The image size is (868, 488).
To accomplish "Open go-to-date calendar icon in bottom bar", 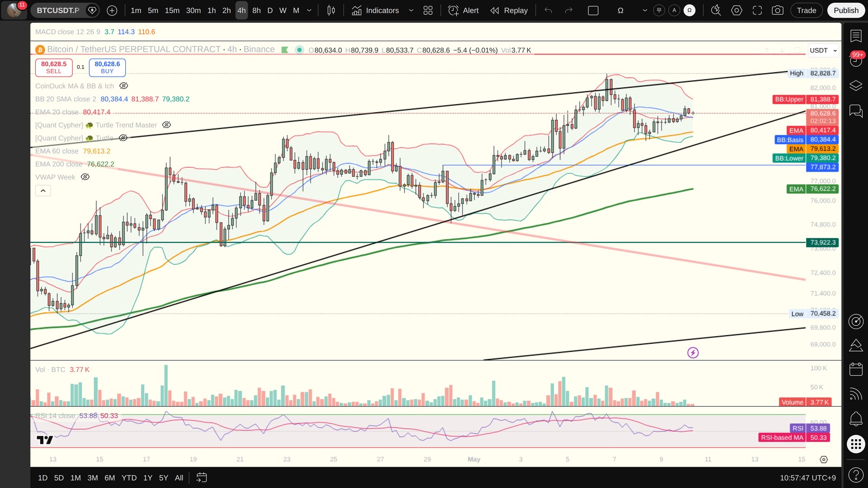I will pos(201,478).
